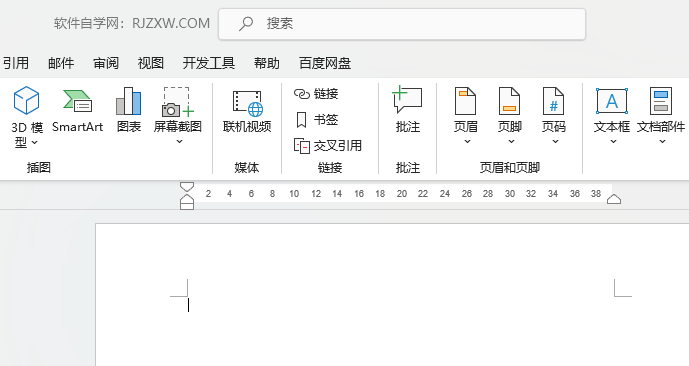The image size is (689, 366).
Task: Insert a hyperlink (链接)
Action: coord(315,94)
